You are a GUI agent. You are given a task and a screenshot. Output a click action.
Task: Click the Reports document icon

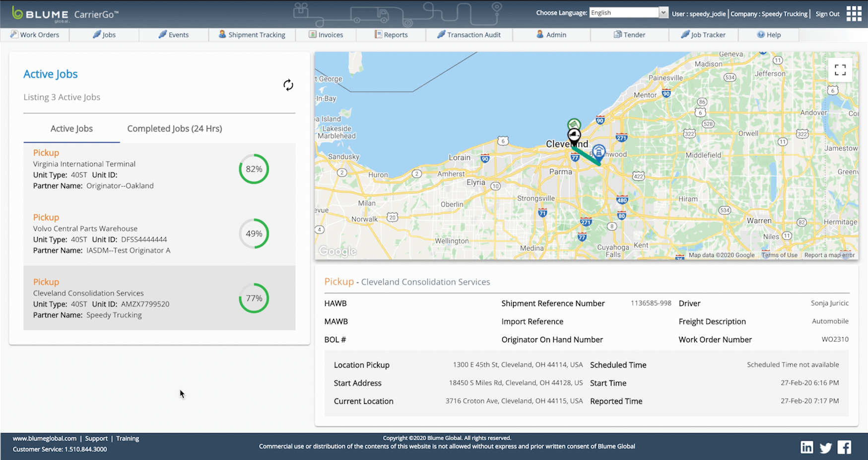click(x=378, y=34)
